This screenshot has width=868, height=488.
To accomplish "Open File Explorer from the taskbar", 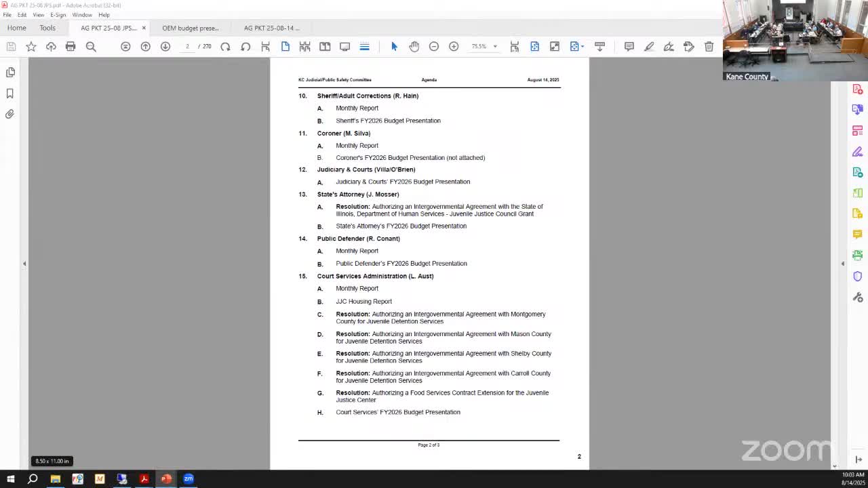I will 56,479.
